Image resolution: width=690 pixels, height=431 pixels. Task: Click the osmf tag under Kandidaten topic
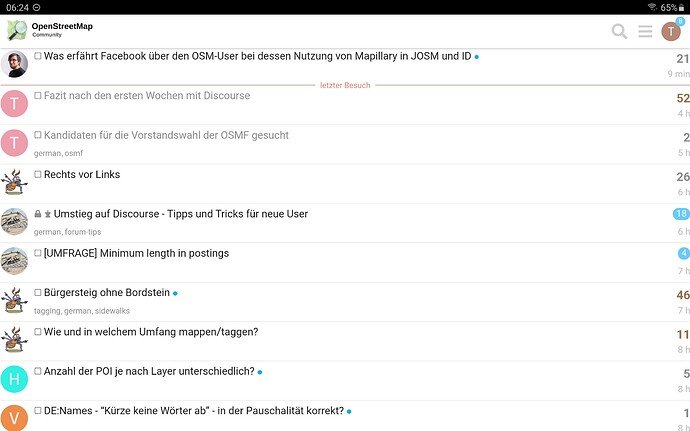coord(74,153)
